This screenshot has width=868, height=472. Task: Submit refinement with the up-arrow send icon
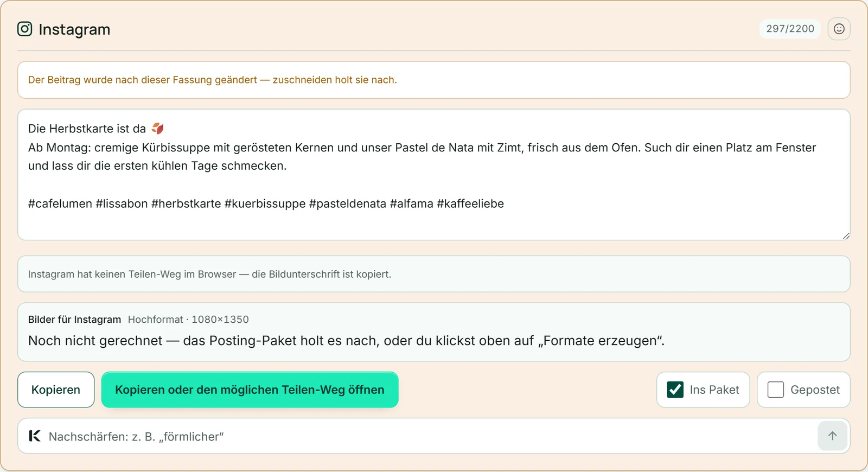coord(832,436)
